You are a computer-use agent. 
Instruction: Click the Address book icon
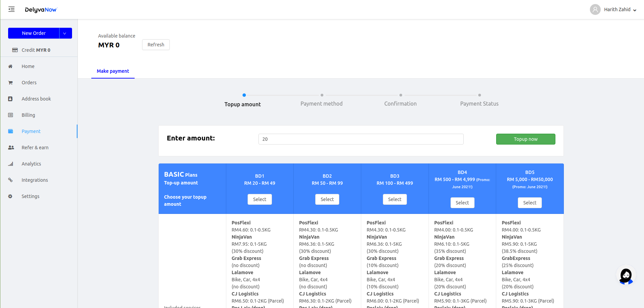click(x=10, y=99)
